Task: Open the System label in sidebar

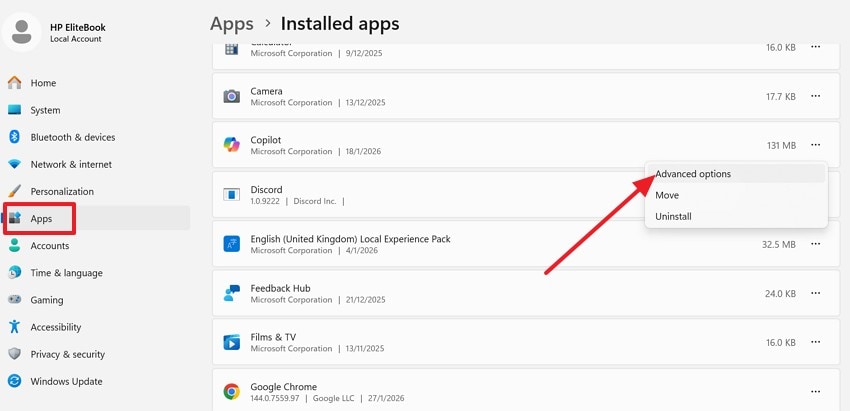Action: 45,110
